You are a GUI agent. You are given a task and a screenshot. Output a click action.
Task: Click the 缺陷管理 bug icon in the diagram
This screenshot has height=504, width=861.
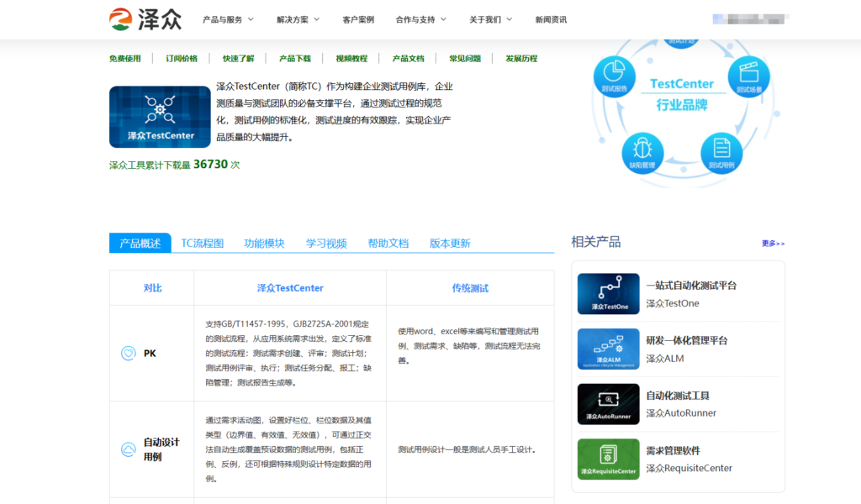pos(642,153)
